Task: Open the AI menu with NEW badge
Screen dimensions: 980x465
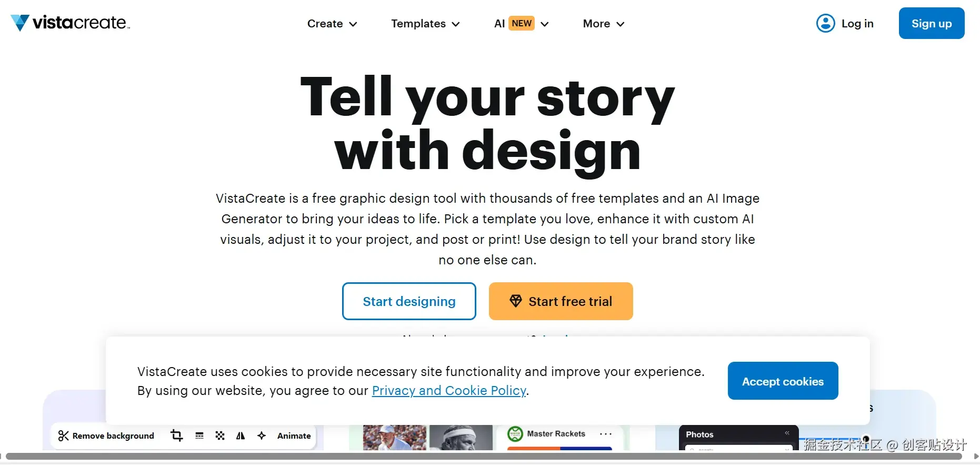Action: point(521,24)
